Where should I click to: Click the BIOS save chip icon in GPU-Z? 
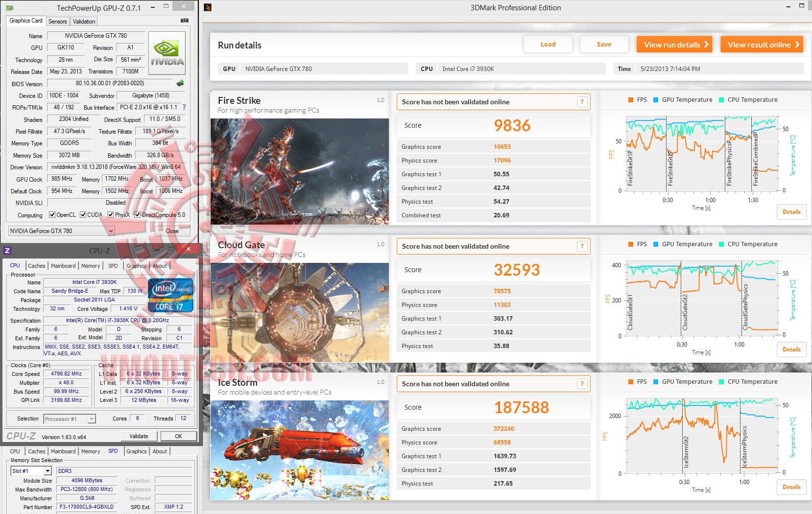coord(180,83)
